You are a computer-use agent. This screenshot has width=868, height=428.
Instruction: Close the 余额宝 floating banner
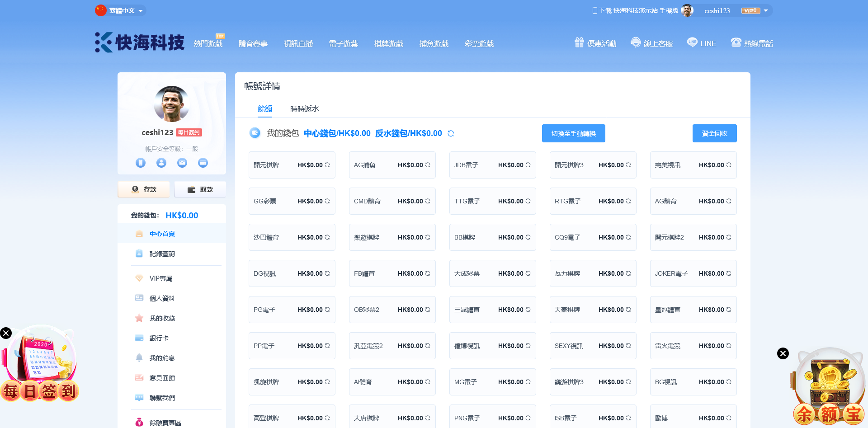tap(783, 353)
